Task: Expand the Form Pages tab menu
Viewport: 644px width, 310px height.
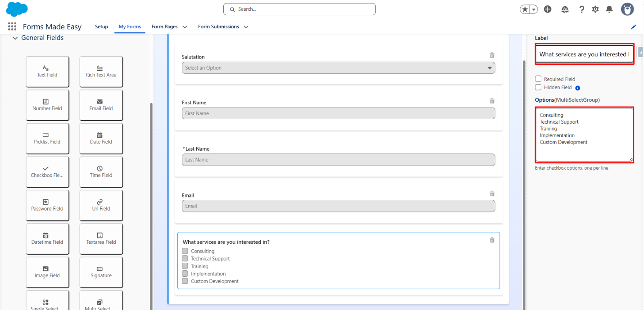Action: coord(185,27)
